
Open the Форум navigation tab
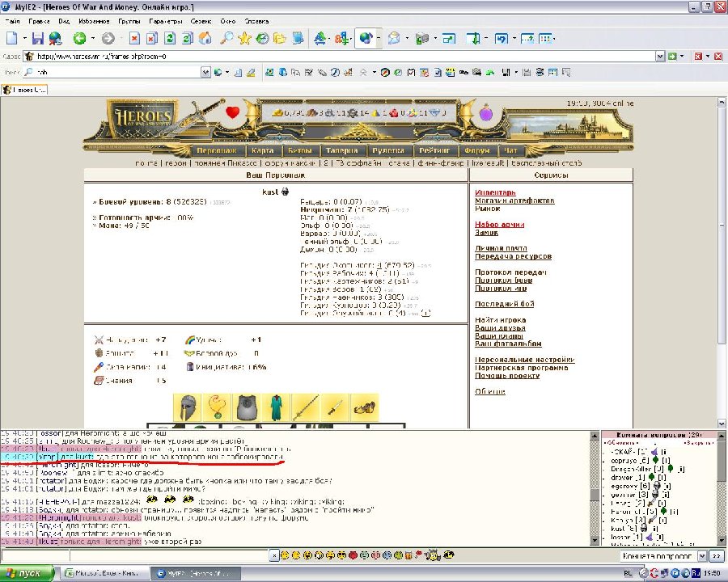coord(476,150)
